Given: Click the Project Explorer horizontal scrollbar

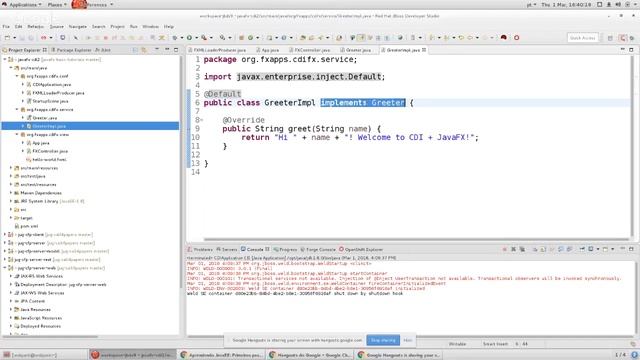Looking at the screenshot, I should (51, 337).
